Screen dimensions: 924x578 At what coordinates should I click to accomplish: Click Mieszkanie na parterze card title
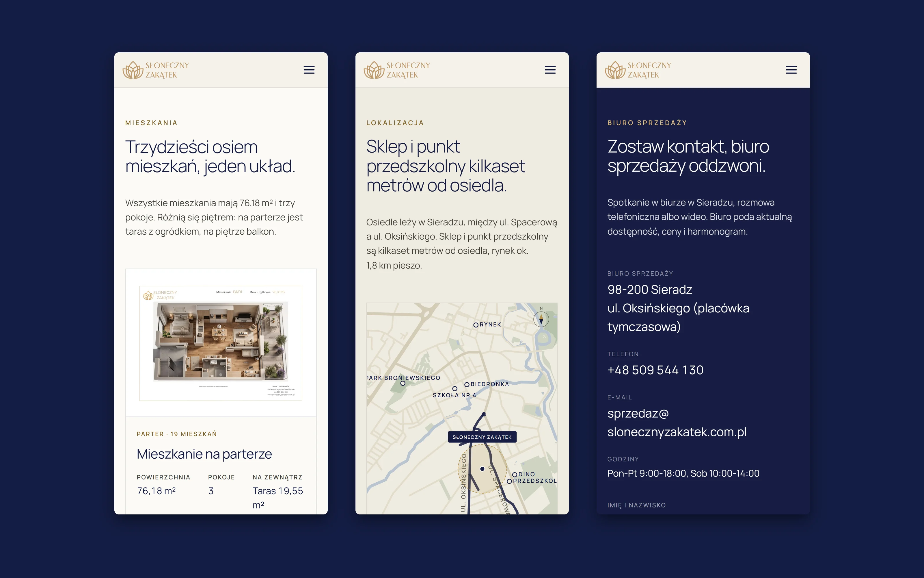pyautogui.click(x=204, y=454)
